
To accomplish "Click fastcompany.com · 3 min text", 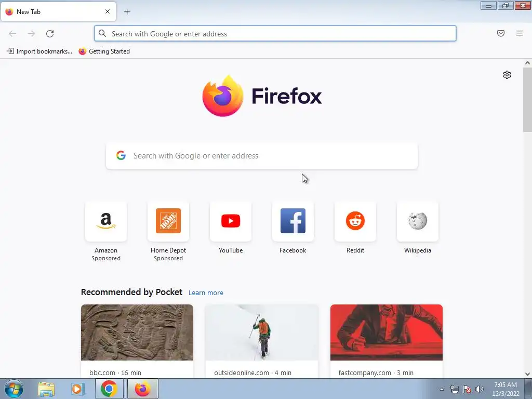I will (376, 373).
